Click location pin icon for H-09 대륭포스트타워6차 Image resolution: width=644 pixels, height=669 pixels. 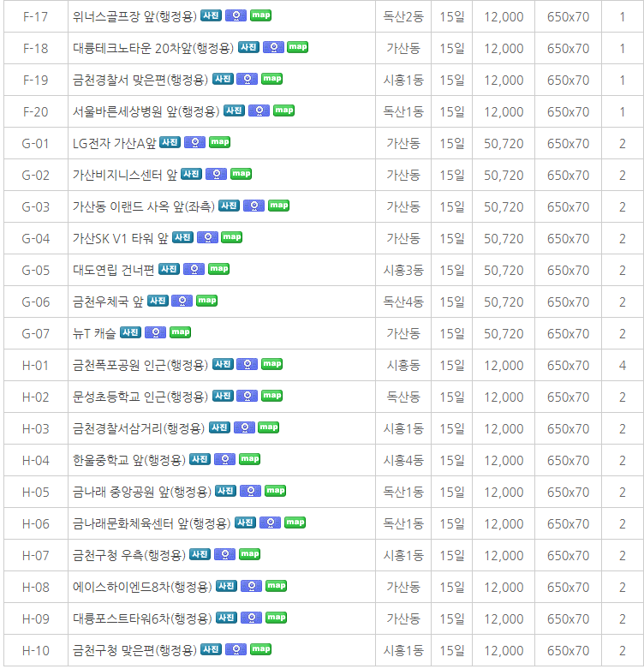coord(252,618)
